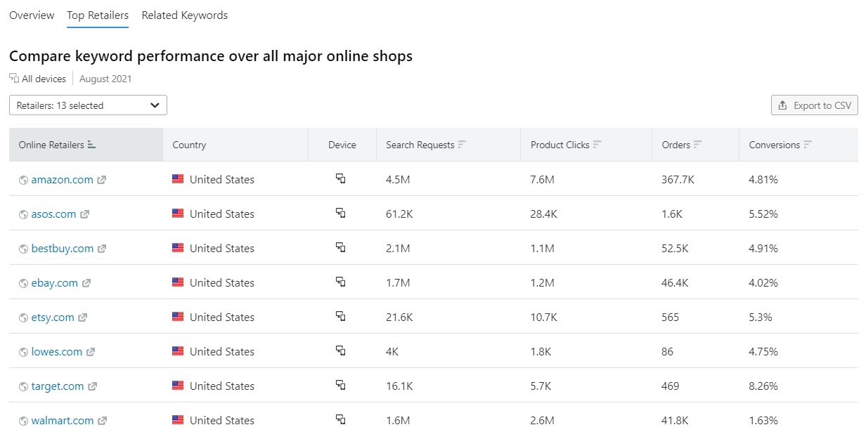The height and width of the screenshot is (439, 868).
Task: Open external link icon next to lowes.com
Action: click(91, 352)
